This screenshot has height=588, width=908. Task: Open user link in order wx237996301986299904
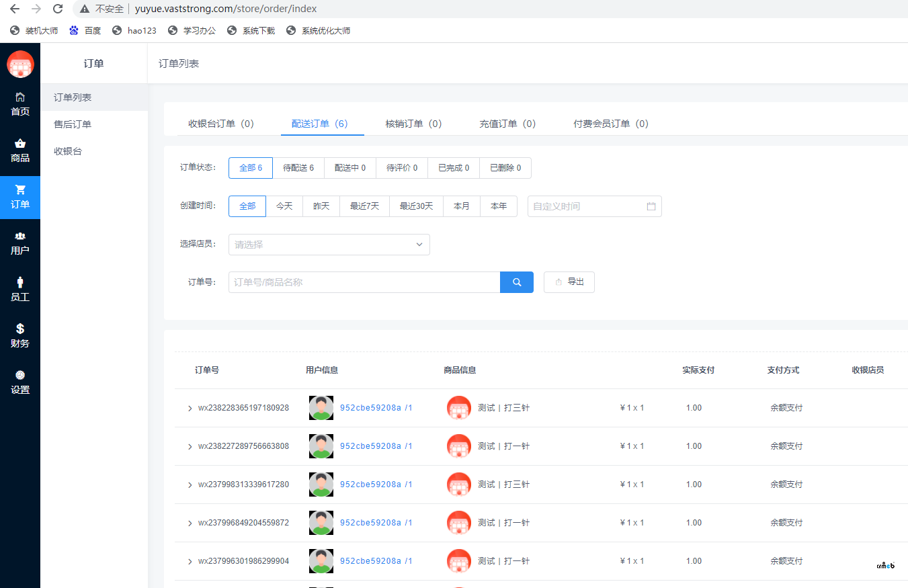376,561
